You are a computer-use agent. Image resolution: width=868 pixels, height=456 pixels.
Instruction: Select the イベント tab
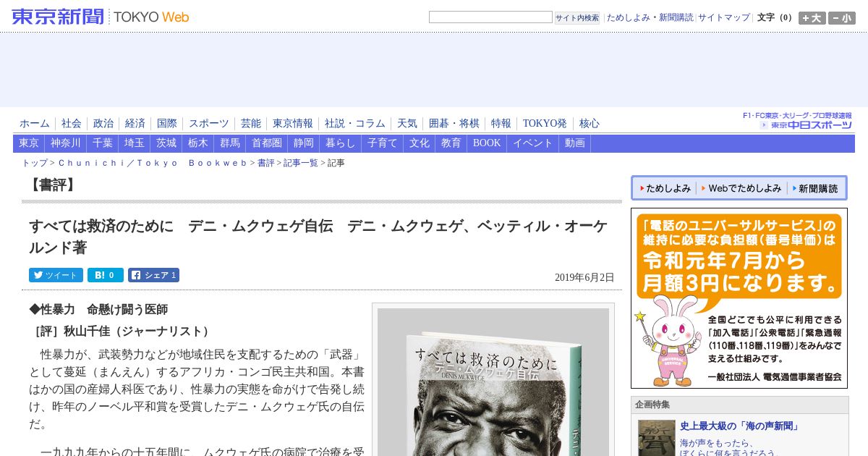[x=533, y=143]
